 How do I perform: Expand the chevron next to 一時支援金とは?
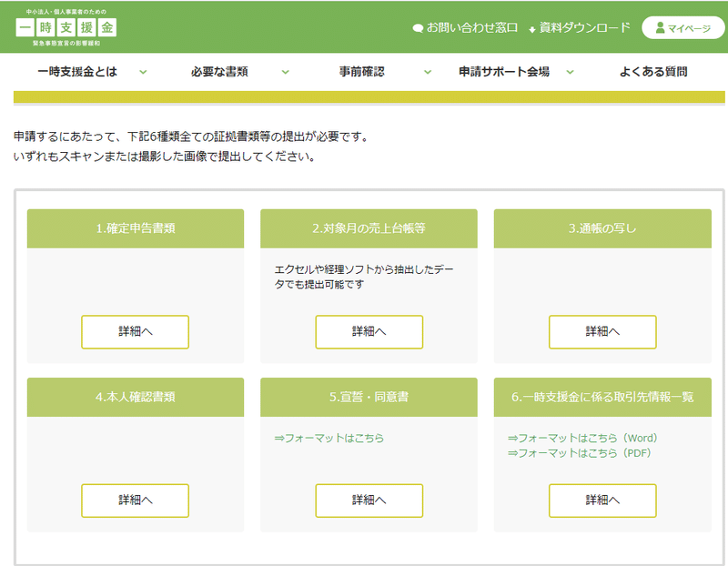coord(143,72)
